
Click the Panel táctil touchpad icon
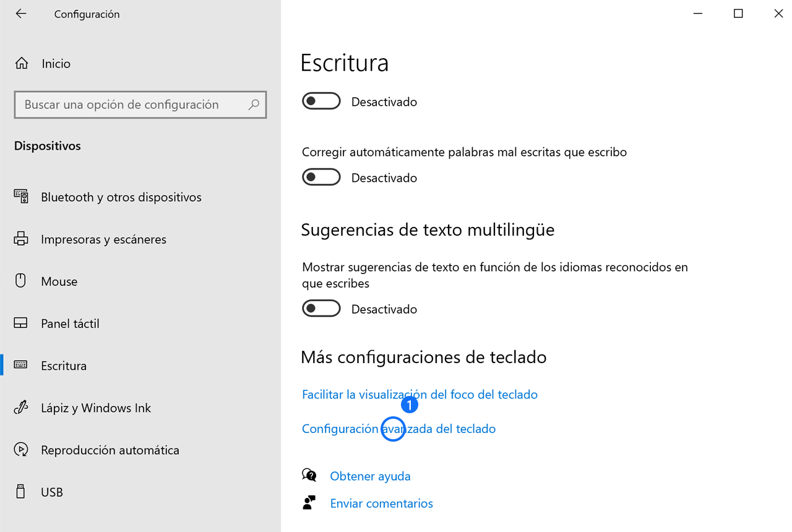click(x=21, y=323)
